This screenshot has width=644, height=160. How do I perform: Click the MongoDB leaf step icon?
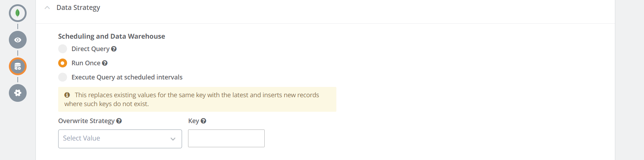click(x=18, y=13)
